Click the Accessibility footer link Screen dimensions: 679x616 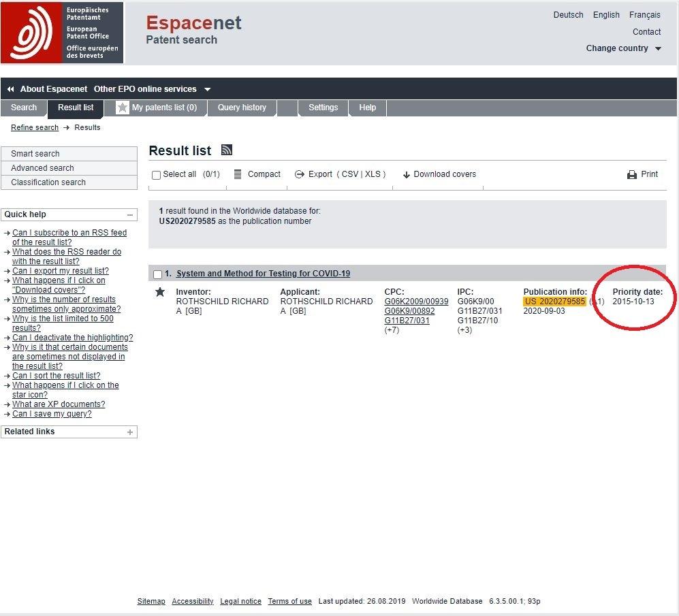click(193, 601)
